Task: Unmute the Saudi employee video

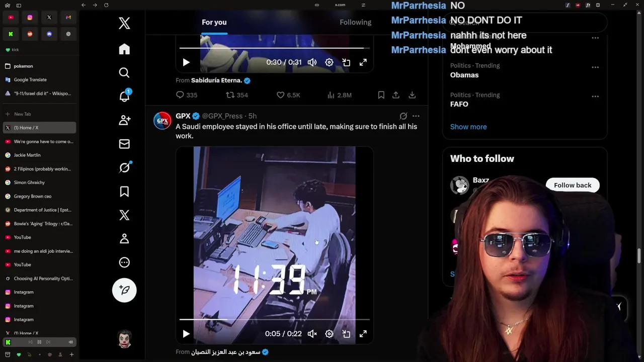Action: 312,334
